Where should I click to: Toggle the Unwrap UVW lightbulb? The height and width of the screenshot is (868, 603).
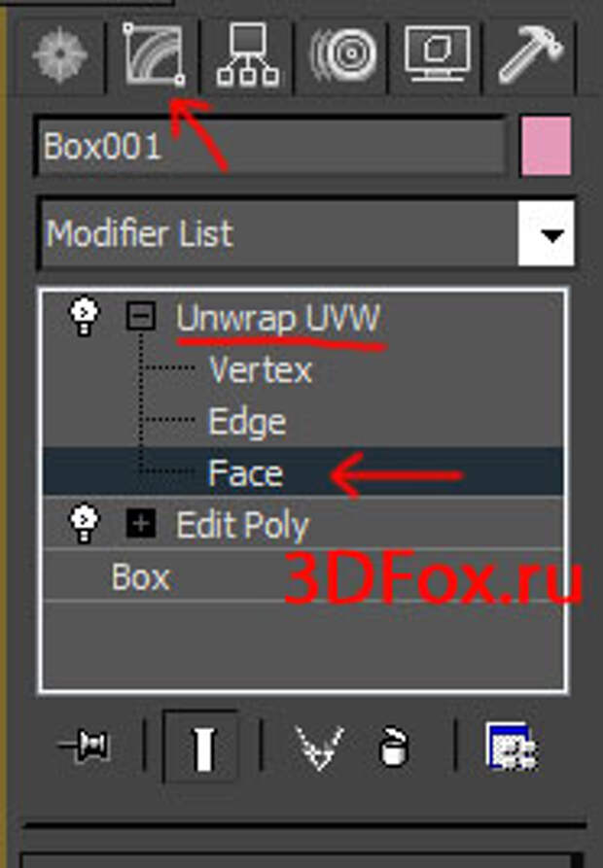(x=84, y=317)
